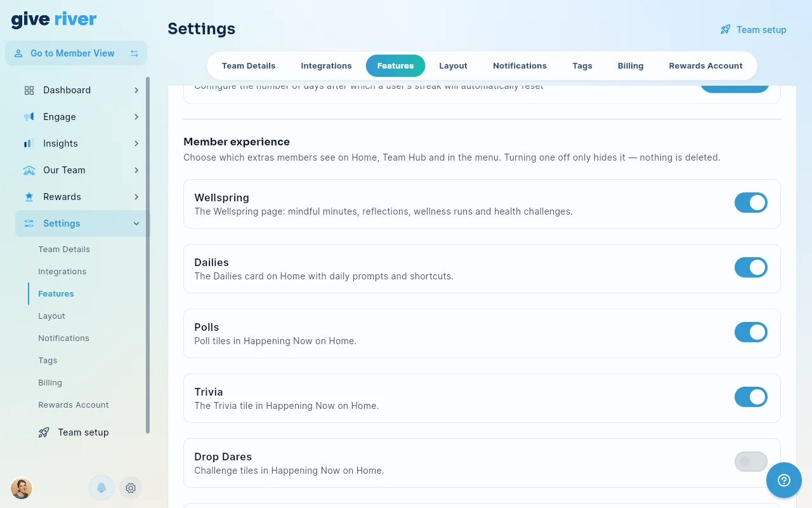Click the person icon on Go to Member View
The width and height of the screenshot is (812, 508).
18,53
